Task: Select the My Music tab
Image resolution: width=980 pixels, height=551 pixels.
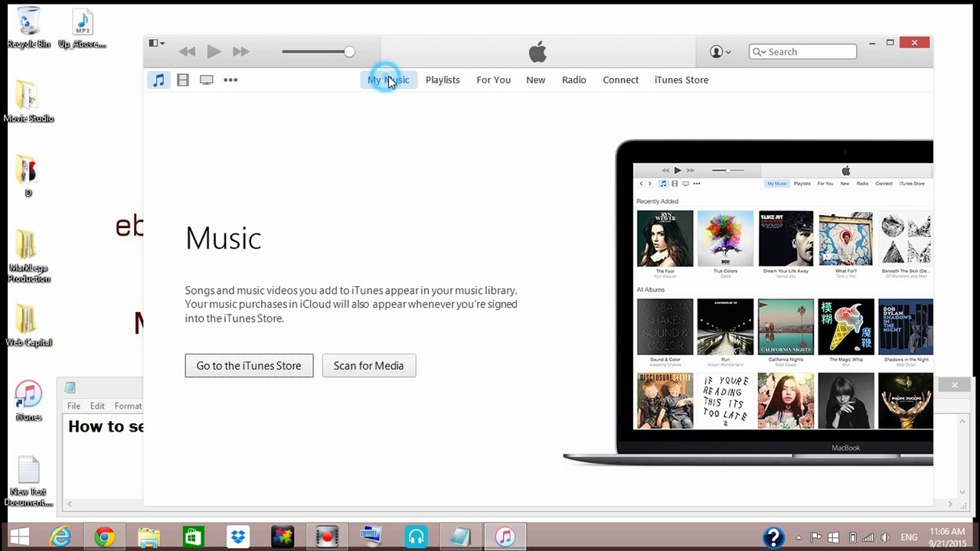Action: tap(388, 80)
